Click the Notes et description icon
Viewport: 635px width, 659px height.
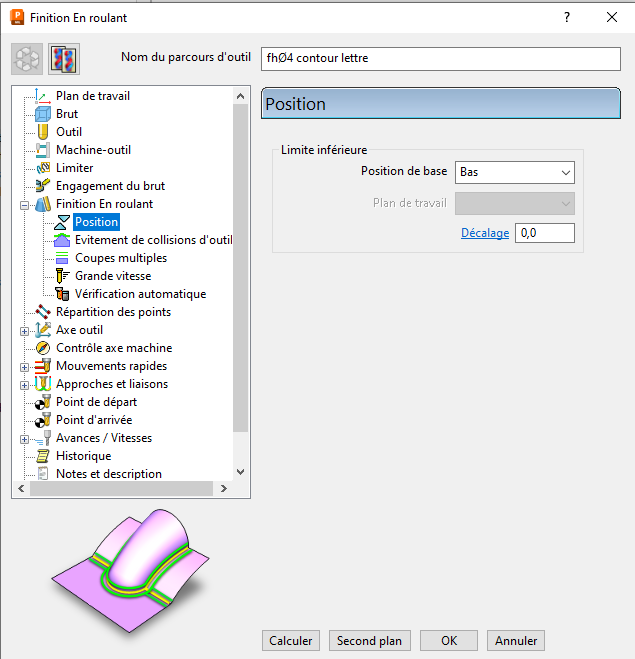pyautogui.click(x=43, y=474)
